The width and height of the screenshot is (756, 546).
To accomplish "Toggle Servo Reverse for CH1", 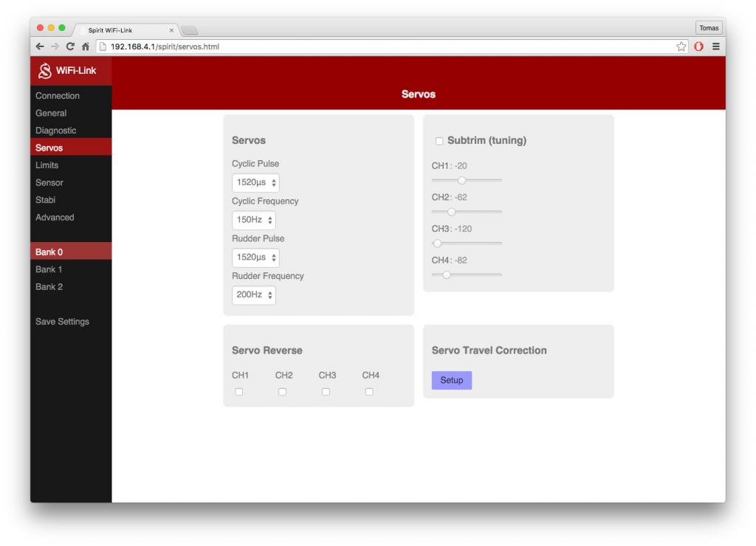I will pyautogui.click(x=238, y=392).
